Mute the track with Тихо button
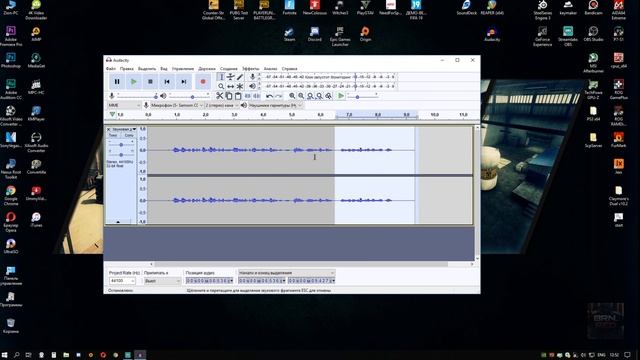 point(113,135)
